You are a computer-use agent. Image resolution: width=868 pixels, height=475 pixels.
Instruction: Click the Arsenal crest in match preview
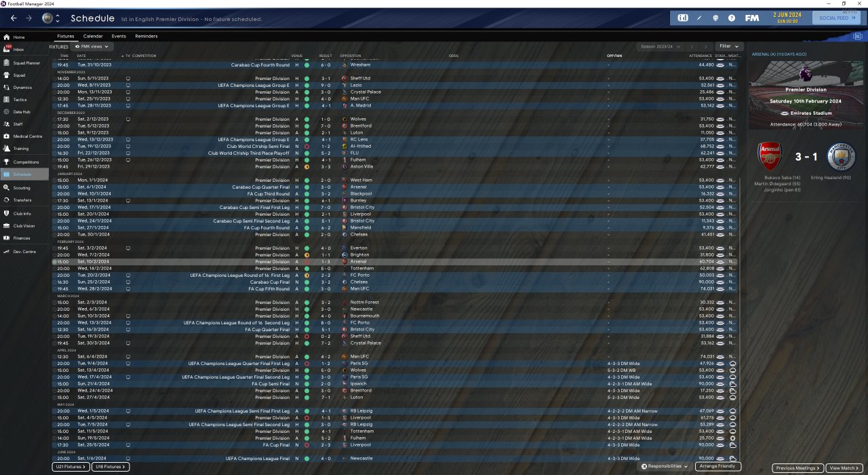(770, 157)
